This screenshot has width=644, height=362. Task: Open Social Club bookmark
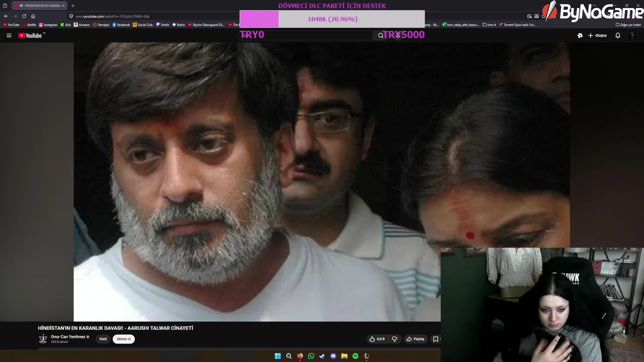pos(143,25)
